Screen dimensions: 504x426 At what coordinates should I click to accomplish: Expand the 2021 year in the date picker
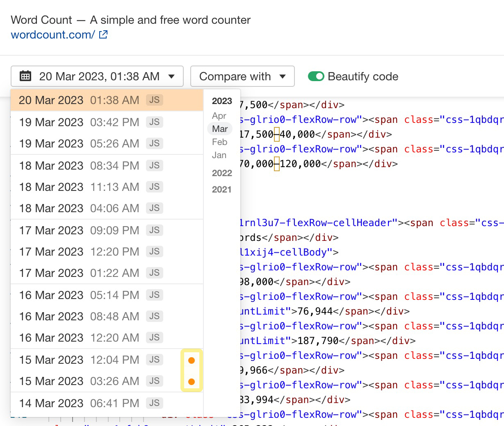pyautogui.click(x=222, y=190)
